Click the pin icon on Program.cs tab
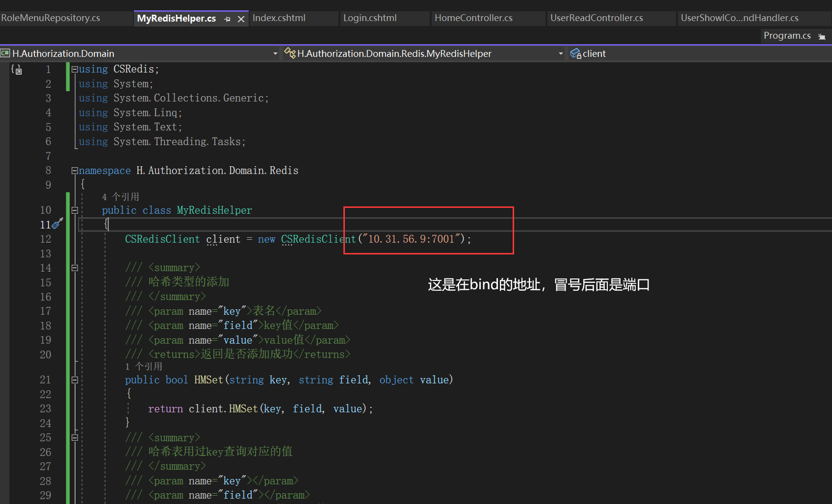Screen dimensions: 832x504 point(822,37)
